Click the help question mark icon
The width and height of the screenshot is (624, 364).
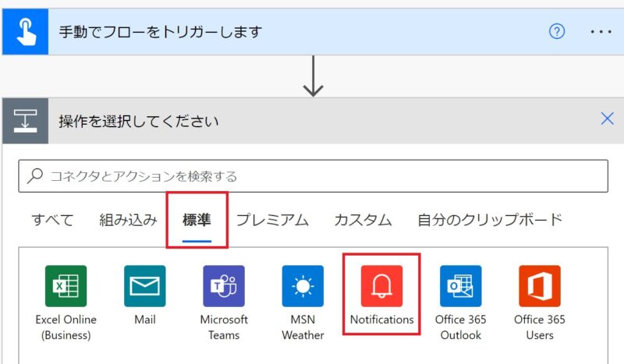[x=557, y=32]
